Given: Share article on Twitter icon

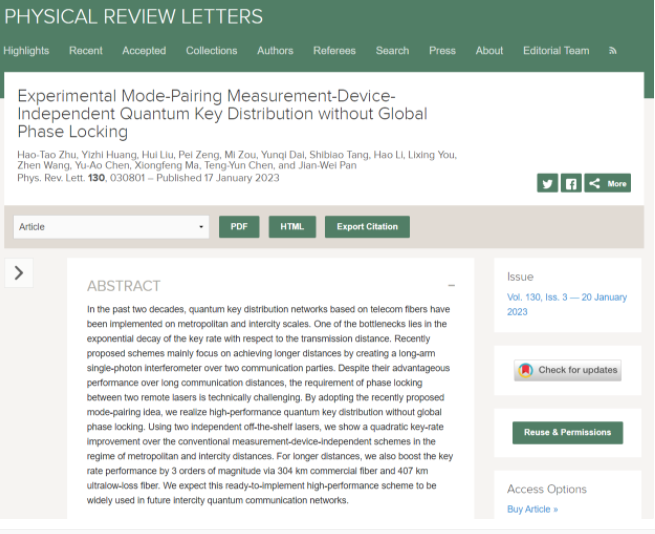Looking at the screenshot, I should point(547,183).
